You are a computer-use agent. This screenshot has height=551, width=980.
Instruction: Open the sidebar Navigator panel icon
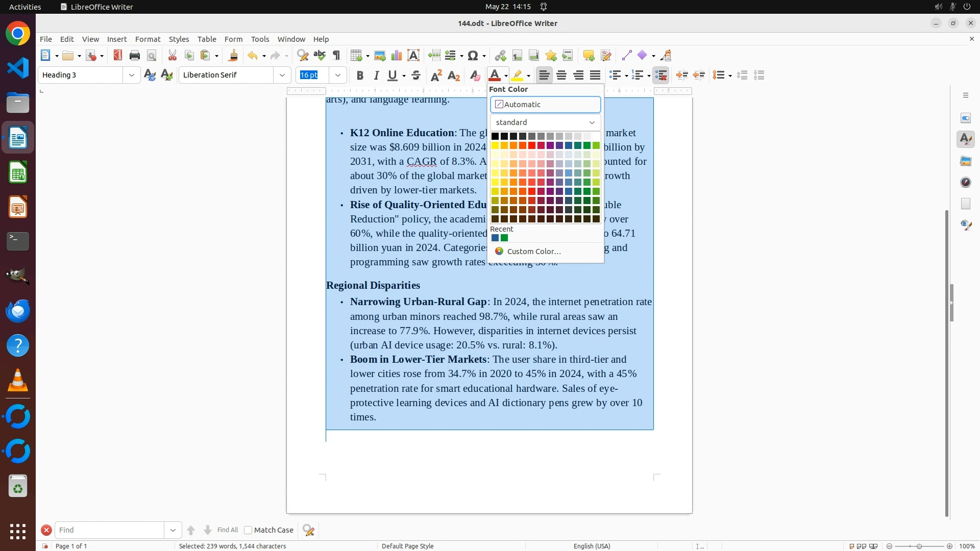[966, 182]
